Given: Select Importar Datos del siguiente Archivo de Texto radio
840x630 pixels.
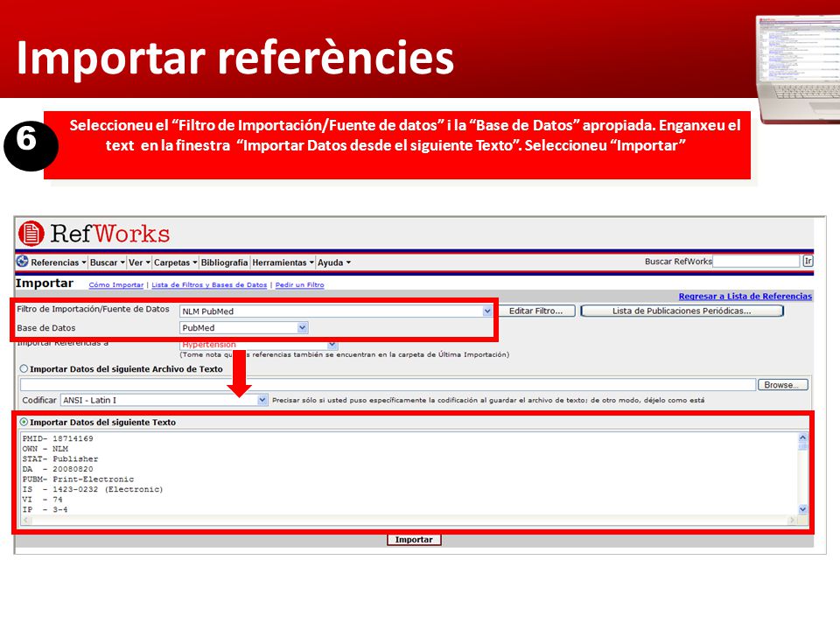Looking at the screenshot, I should click(x=24, y=369).
